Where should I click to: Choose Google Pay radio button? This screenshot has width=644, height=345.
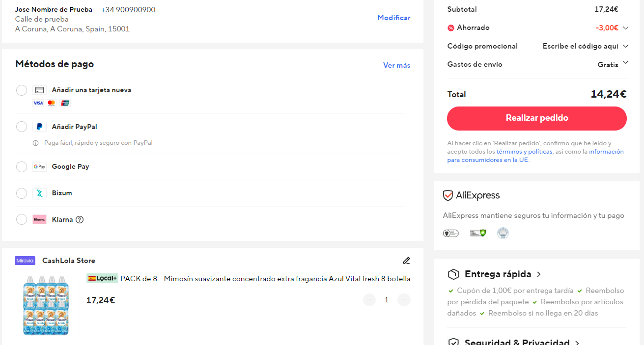pos(22,167)
